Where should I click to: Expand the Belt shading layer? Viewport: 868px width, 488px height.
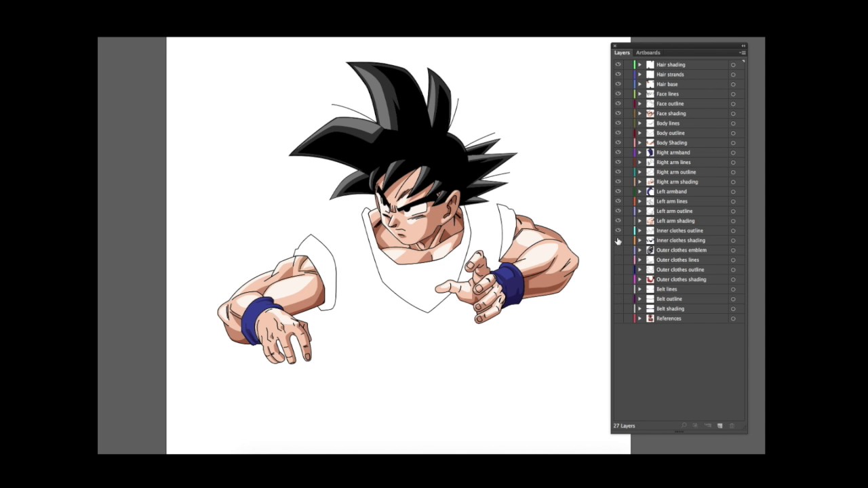639,309
